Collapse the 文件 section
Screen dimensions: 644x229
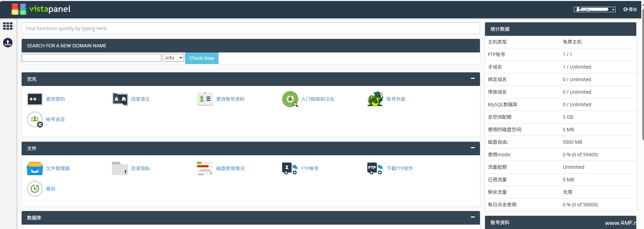473,148
